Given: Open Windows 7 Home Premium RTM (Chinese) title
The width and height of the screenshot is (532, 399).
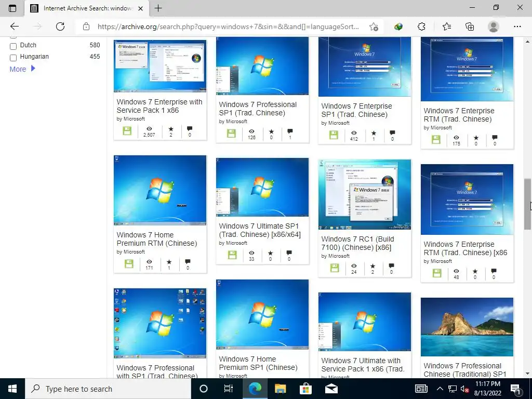Looking at the screenshot, I should pos(157,239).
